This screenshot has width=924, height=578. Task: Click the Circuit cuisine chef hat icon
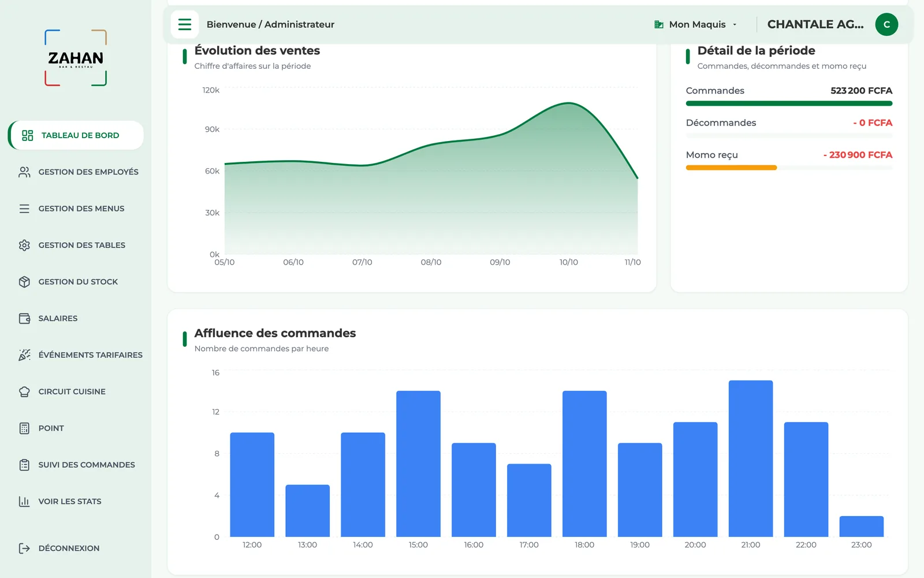pos(24,391)
